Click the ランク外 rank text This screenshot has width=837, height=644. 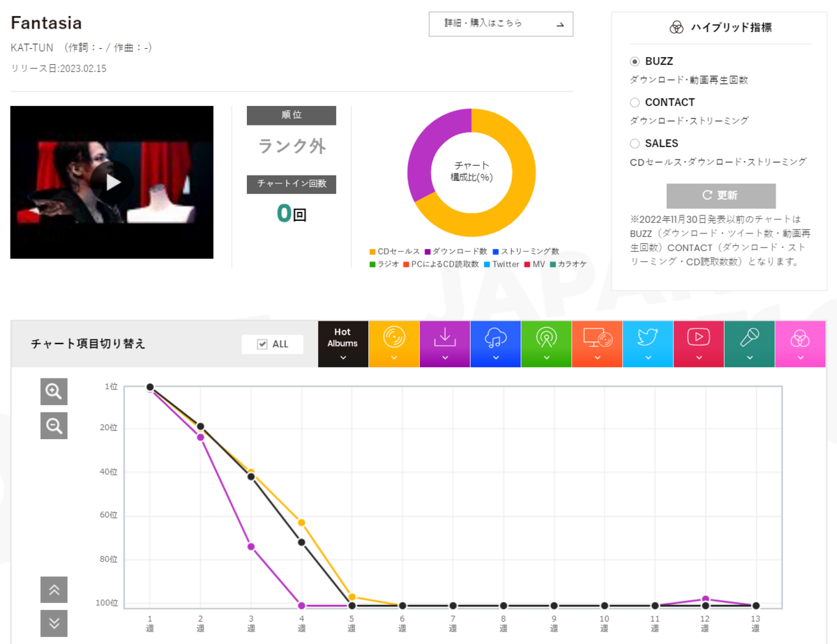292,146
